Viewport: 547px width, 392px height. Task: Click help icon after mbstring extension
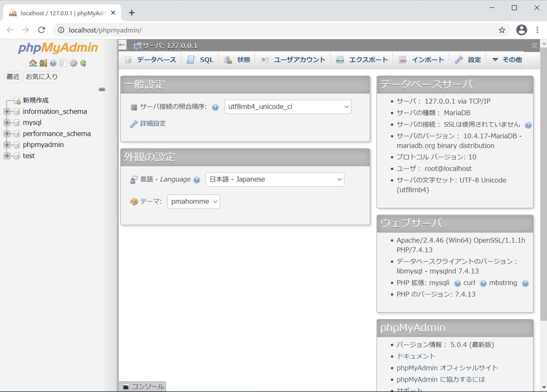(x=525, y=283)
